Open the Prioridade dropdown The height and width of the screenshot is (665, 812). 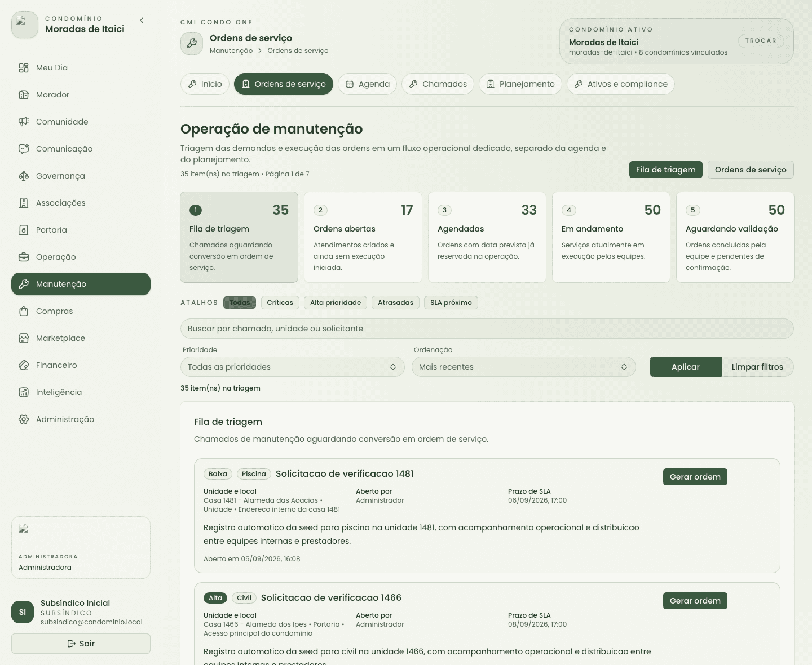coord(292,367)
